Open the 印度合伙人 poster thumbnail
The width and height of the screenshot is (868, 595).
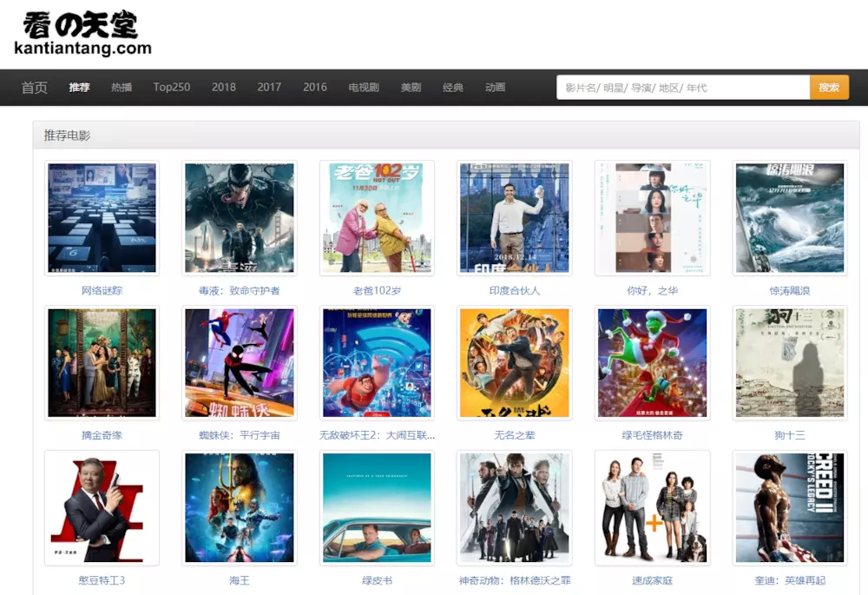(x=514, y=218)
